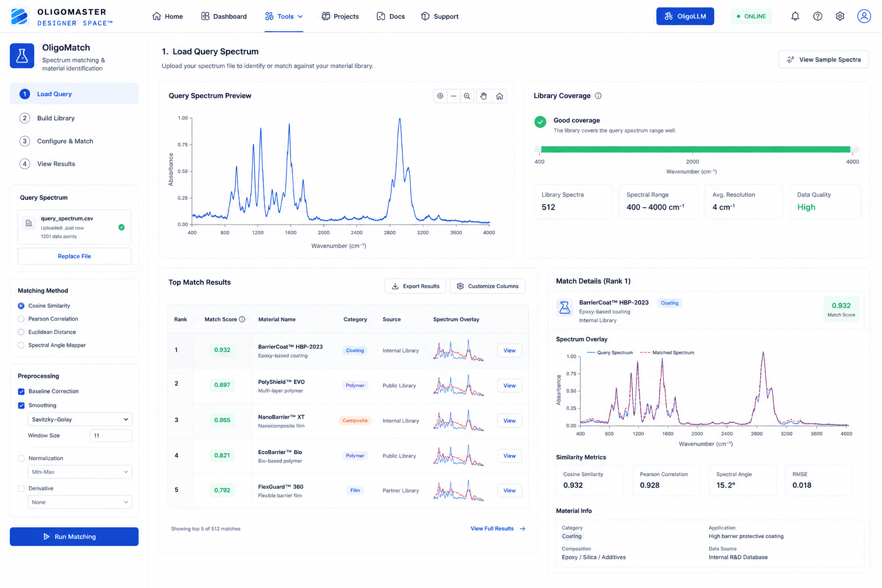The width and height of the screenshot is (882, 588).
Task: Uncheck the Smoothing checkbox
Action: click(x=21, y=405)
